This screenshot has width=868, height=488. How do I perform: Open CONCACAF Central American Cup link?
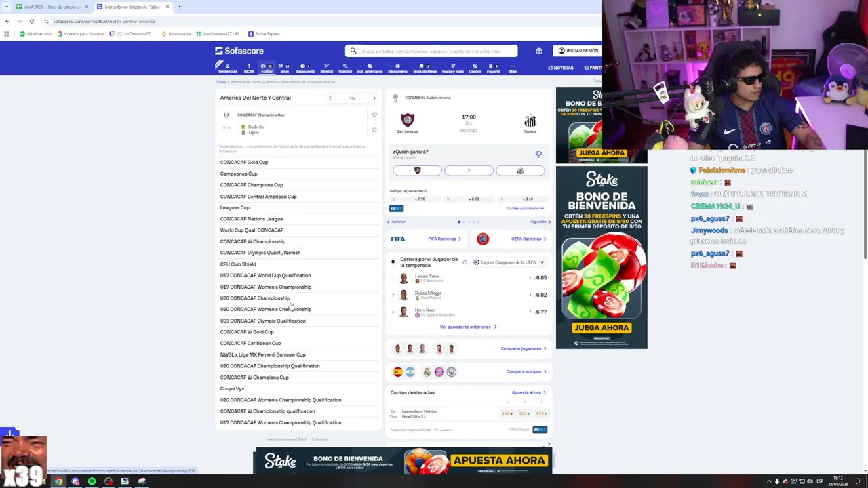point(258,197)
